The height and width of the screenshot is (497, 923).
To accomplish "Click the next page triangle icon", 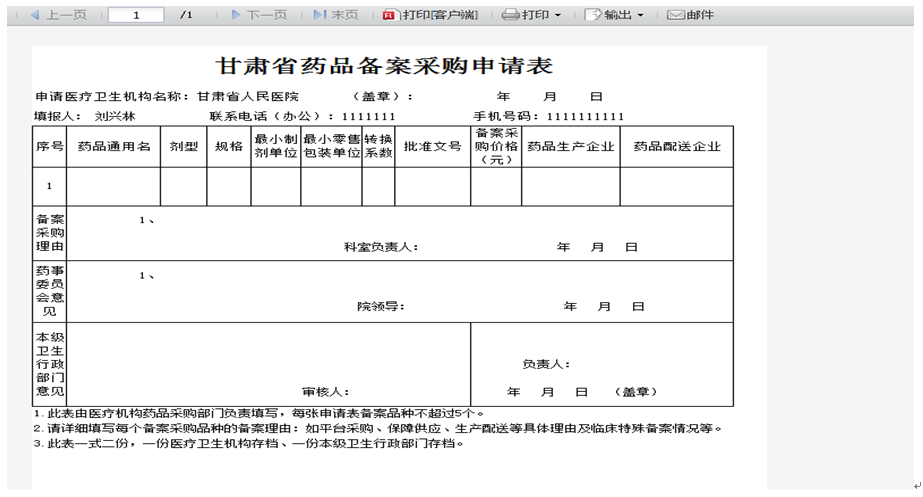I will pos(236,15).
